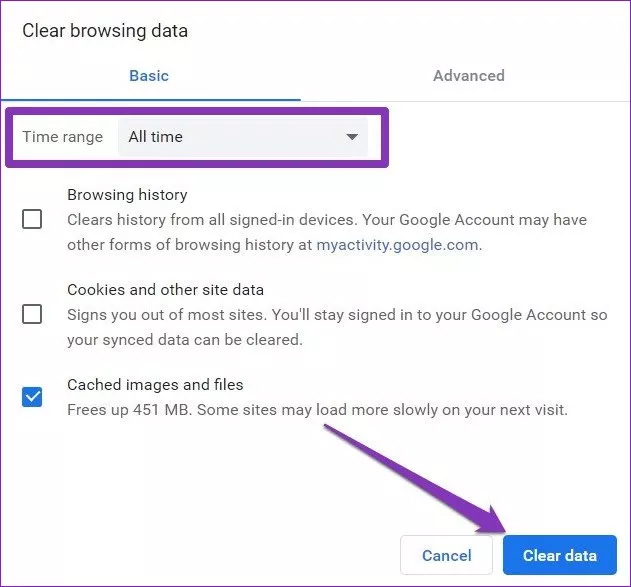Tick the Cookies and other site data checkbox
The image size is (631, 587).
pyautogui.click(x=32, y=314)
